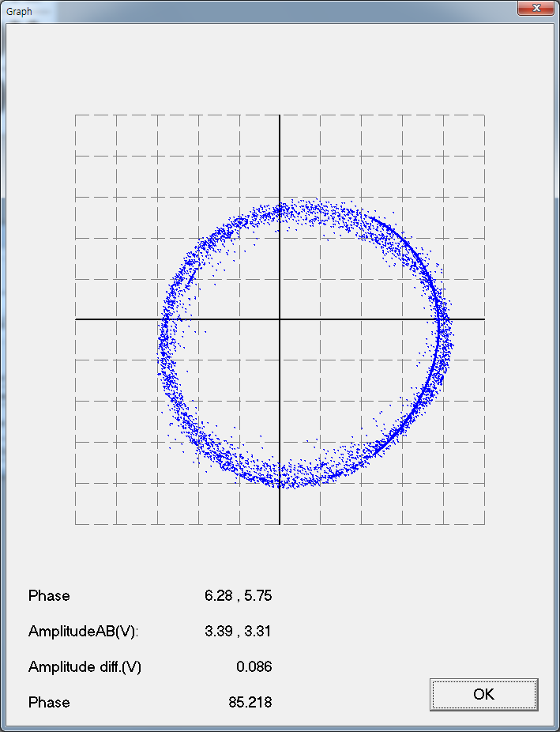Screen dimensions: 560x732
Task: Select the Phase label above AmplitudeAB
Action: 49,596
